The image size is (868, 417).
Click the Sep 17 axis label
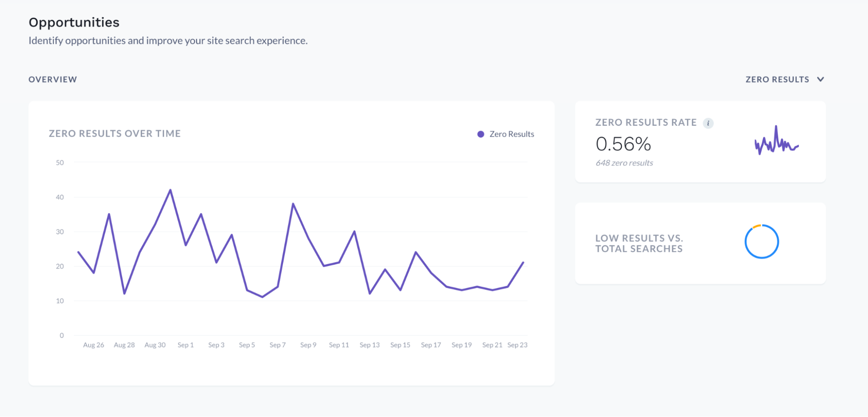coord(431,345)
